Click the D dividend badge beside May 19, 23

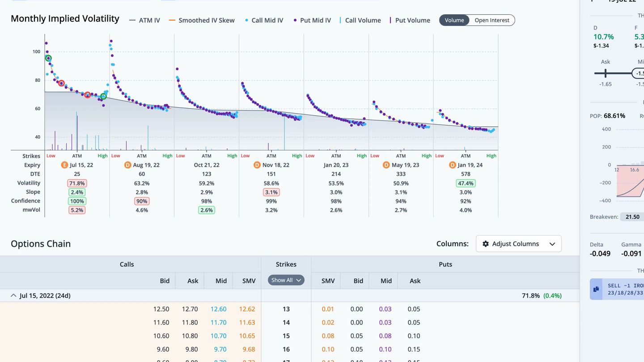tap(386, 165)
